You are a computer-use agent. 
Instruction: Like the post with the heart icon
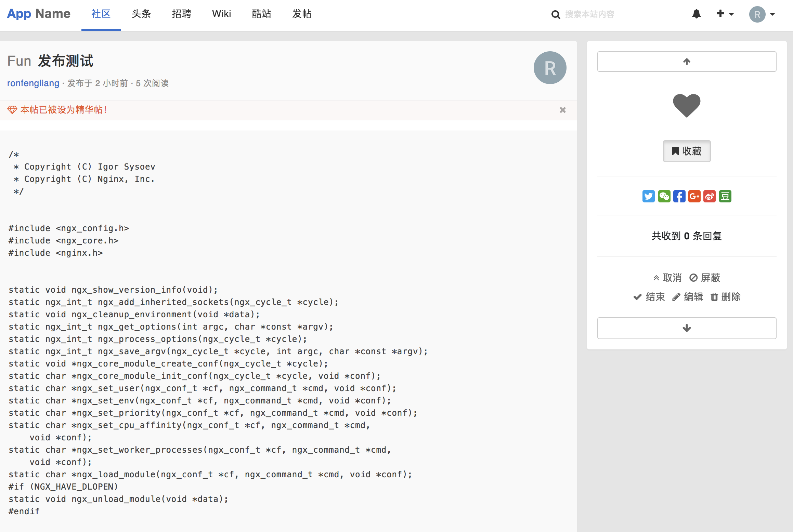click(687, 105)
